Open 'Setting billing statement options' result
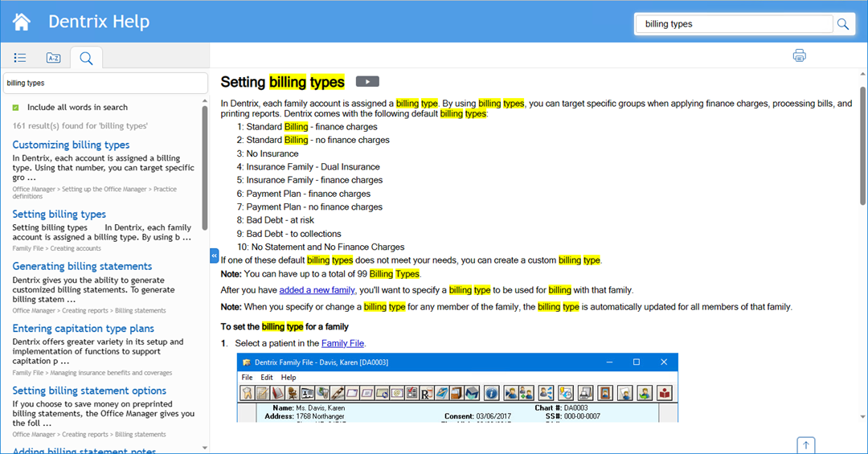 pyautogui.click(x=89, y=391)
